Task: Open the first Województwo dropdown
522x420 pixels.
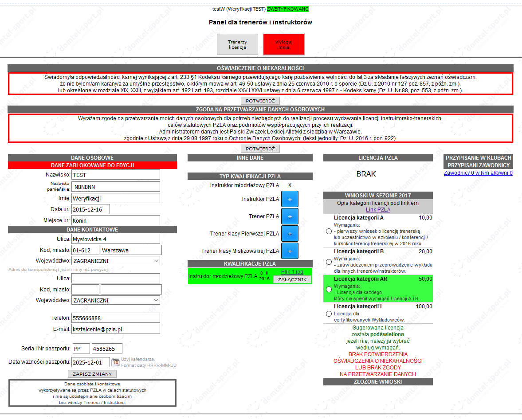Action: 115,261
